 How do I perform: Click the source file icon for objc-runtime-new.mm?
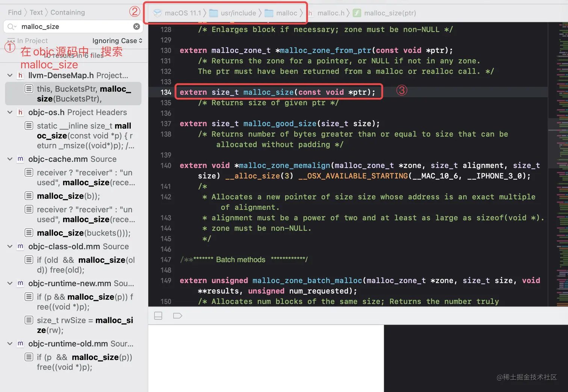pyautogui.click(x=20, y=283)
